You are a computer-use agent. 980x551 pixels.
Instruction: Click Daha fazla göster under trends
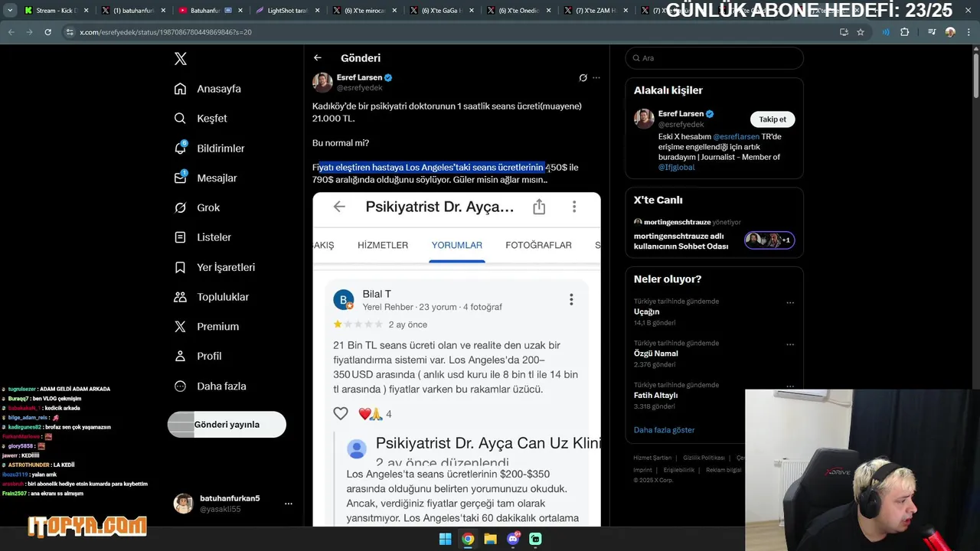click(665, 430)
